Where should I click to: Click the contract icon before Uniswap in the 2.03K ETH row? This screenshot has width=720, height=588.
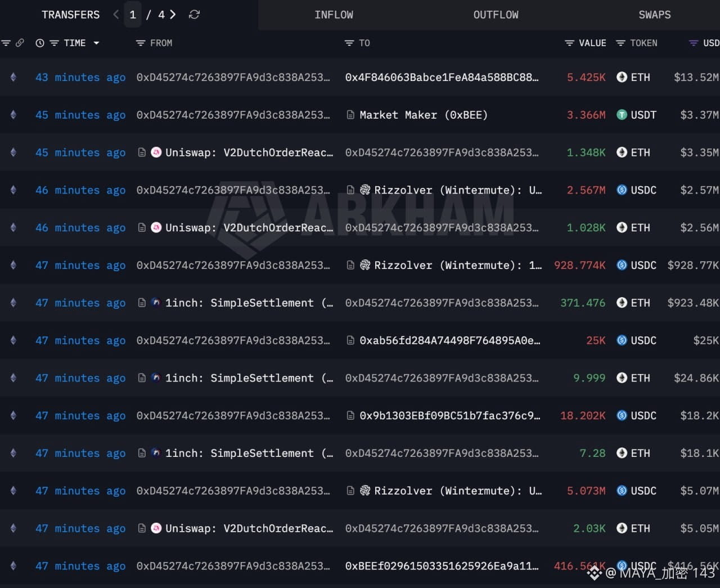coord(142,528)
